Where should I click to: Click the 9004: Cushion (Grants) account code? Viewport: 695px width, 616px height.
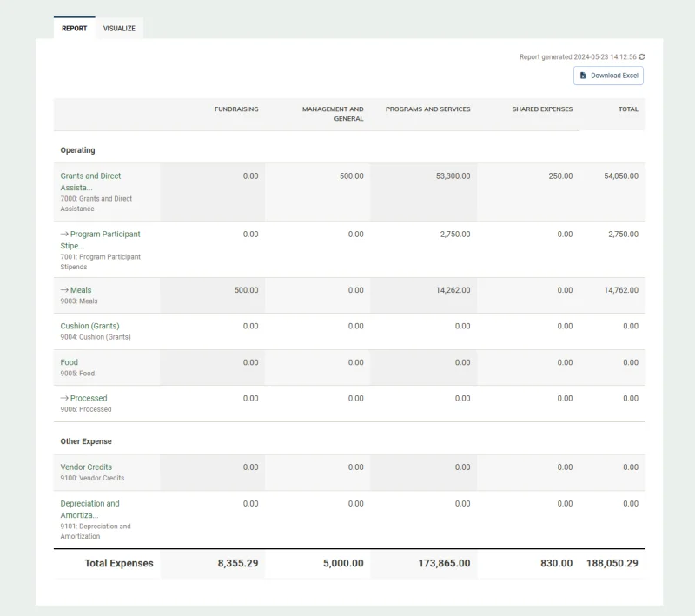pos(96,337)
